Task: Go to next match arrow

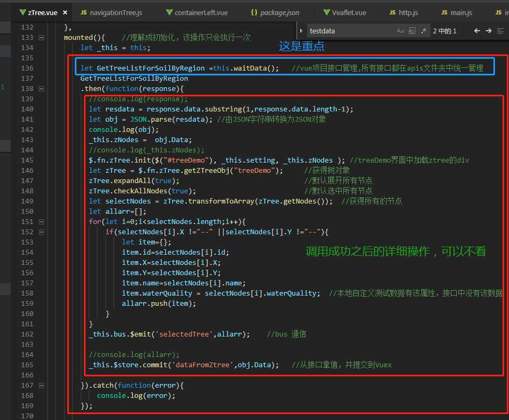Action: pos(489,31)
